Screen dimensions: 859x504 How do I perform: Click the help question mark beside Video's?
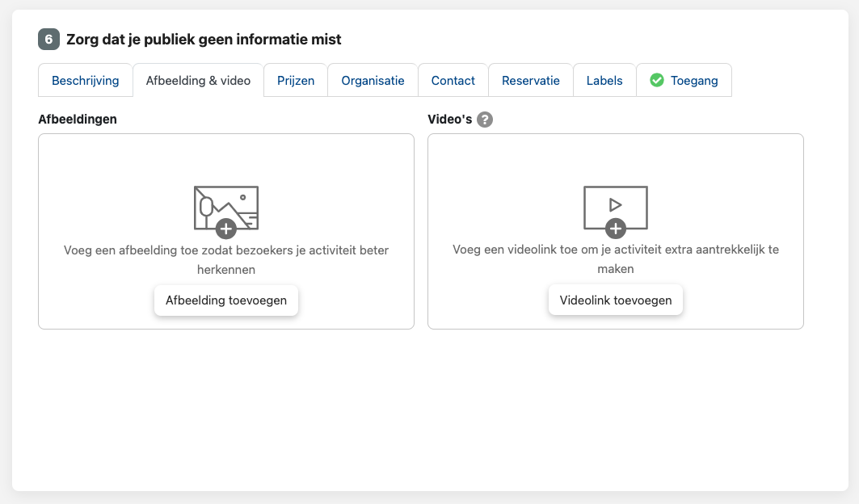(485, 120)
